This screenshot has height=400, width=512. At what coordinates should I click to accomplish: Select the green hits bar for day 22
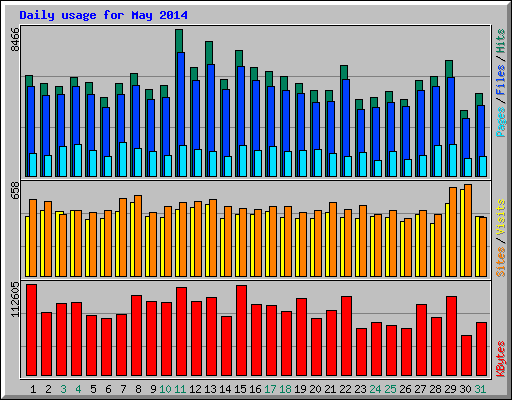coord(344,72)
